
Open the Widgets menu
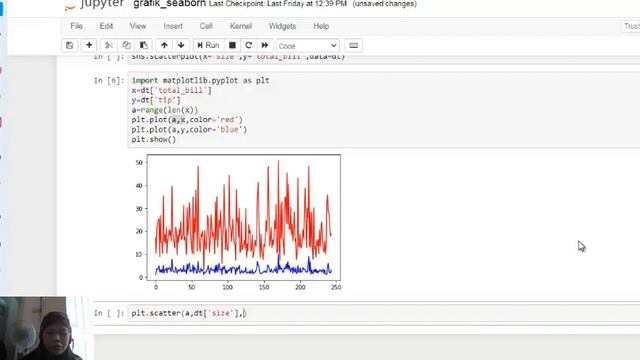[282, 26]
